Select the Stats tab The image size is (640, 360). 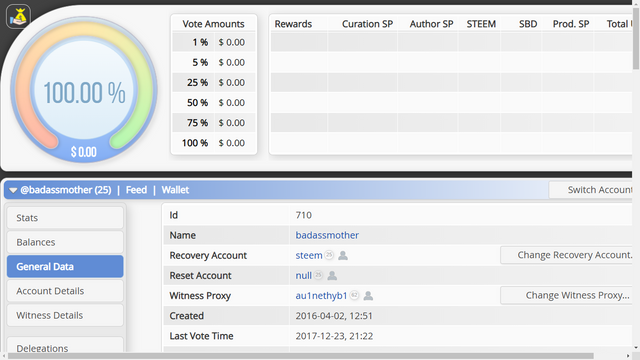point(65,218)
